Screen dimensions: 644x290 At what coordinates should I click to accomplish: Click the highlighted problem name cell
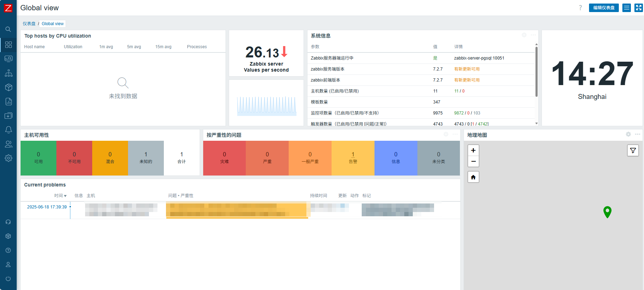click(x=237, y=210)
